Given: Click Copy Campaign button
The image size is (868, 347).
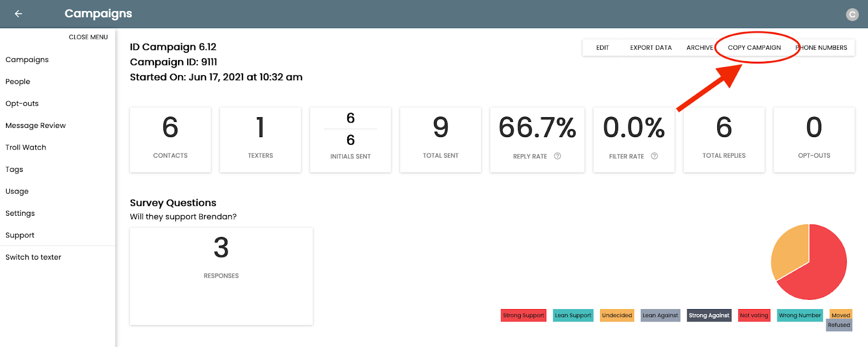Looking at the screenshot, I should pos(754,48).
